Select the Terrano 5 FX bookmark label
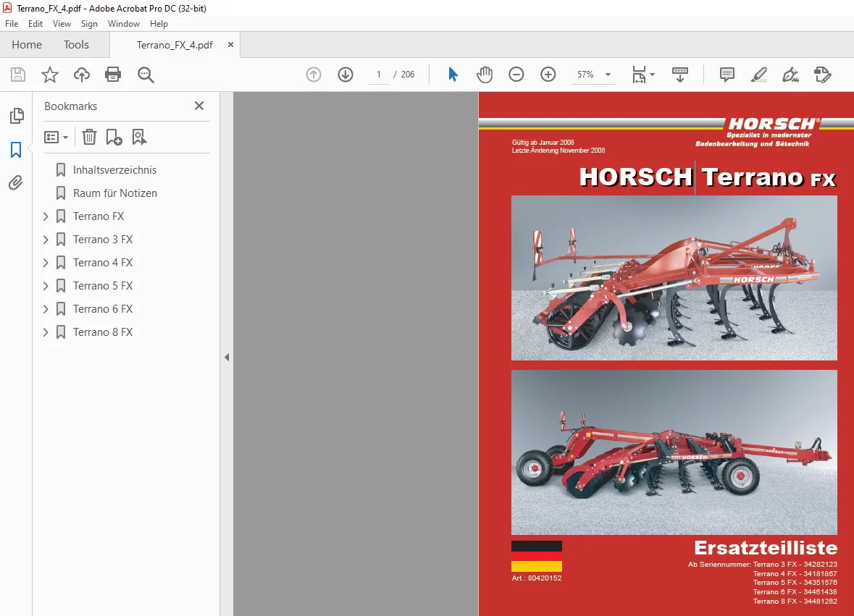 [103, 286]
